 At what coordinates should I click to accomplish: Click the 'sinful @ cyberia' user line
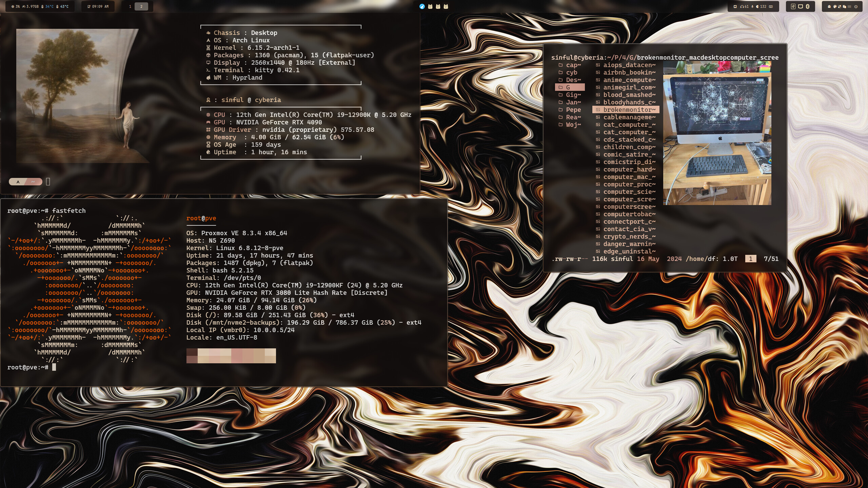[x=243, y=100]
